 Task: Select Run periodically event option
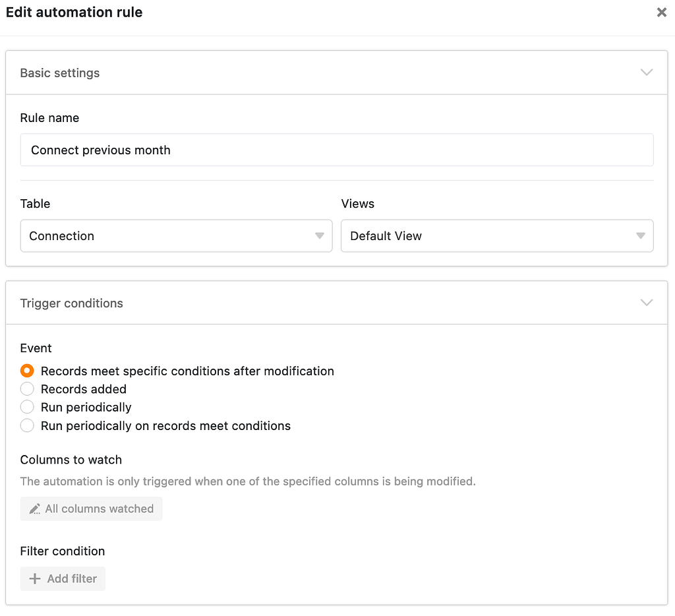pyautogui.click(x=27, y=407)
